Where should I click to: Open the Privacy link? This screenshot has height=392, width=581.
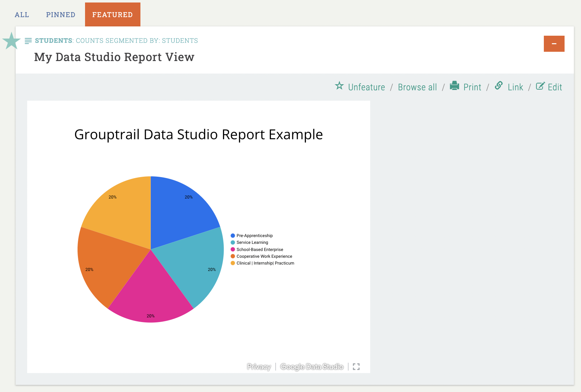pyautogui.click(x=259, y=367)
